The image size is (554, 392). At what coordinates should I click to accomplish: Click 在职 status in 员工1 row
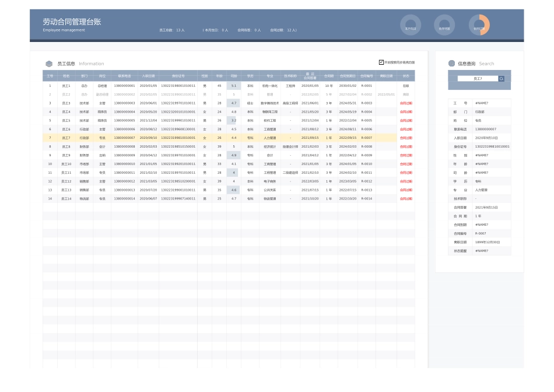pos(406,86)
